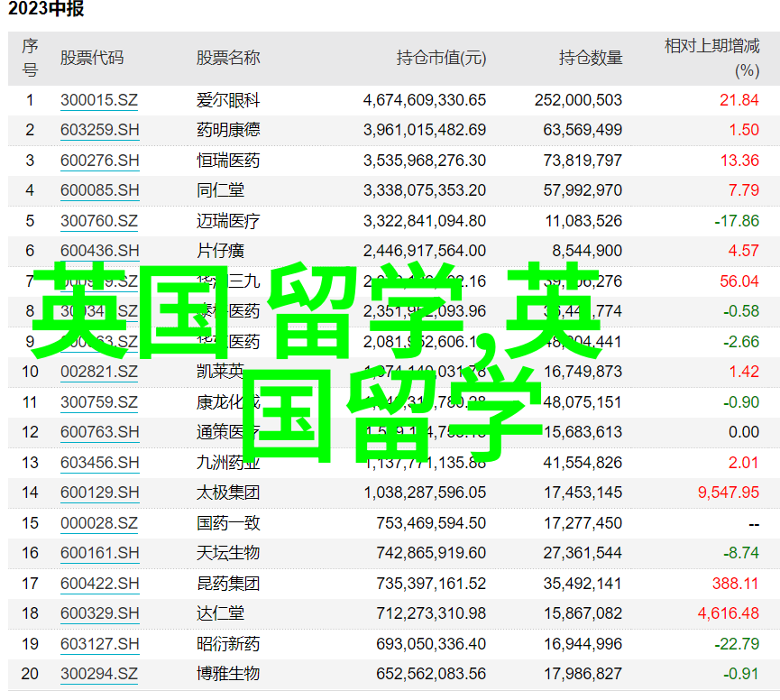This screenshot has width=780, height=700.
Task: Select stock name 昭衍新药
Action: coord(228,644)
